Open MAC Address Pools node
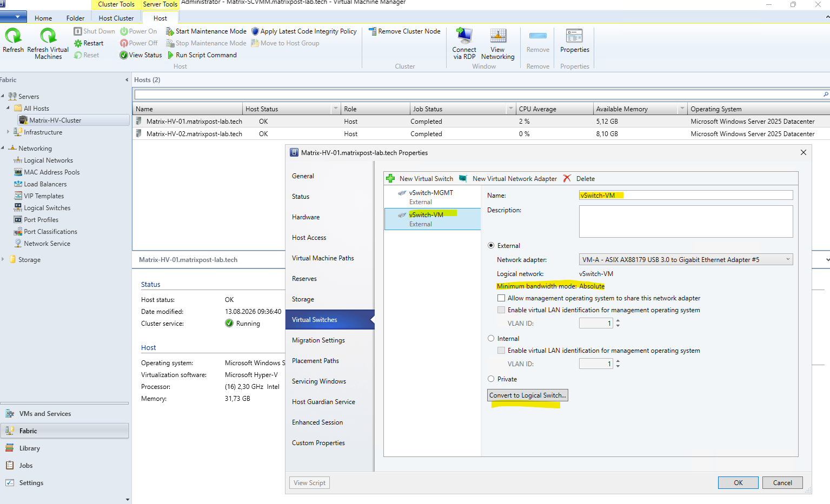This screenshot has width=830, height=504. (51, 172)
